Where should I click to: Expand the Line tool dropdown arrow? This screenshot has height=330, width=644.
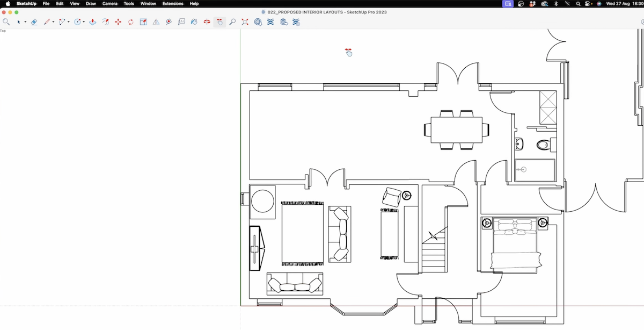[x=53, y=22]
